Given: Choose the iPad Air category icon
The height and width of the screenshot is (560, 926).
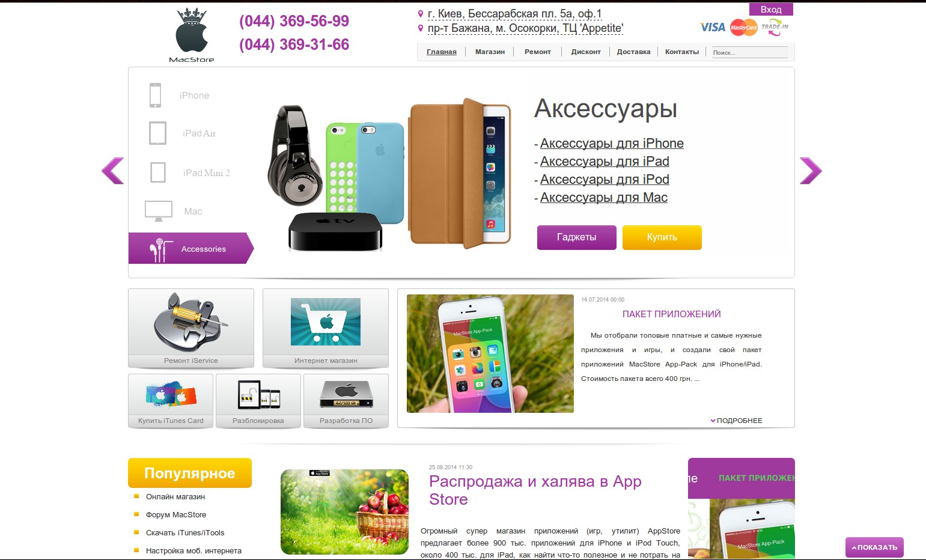Looking at the screenshot, I should (x=157, y=133).
